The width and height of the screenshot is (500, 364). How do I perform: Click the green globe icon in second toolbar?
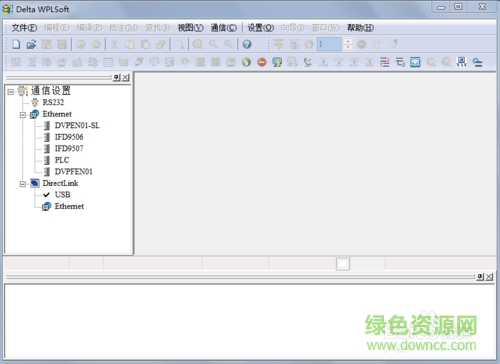[246, 62]
